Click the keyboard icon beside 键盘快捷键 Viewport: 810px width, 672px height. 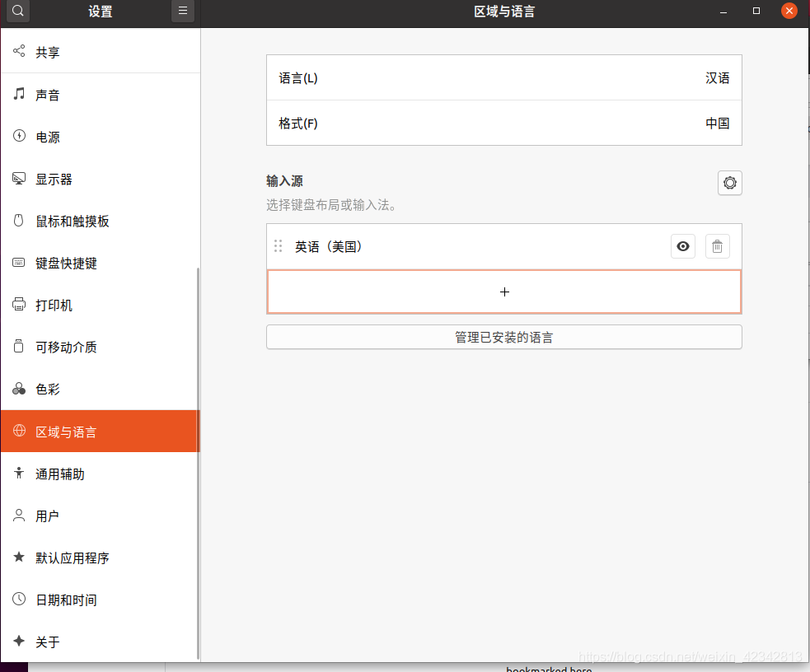pos(19,263)
